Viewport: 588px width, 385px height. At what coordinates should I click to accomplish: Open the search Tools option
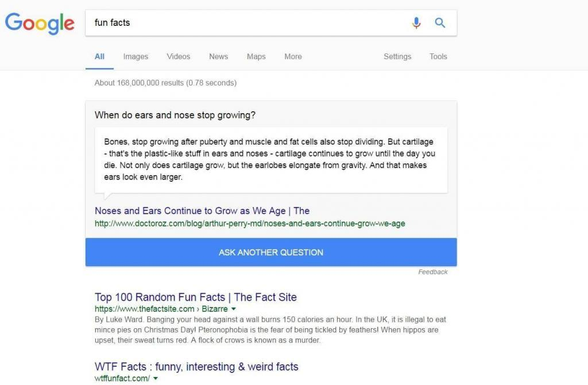[x=438, y=57]
